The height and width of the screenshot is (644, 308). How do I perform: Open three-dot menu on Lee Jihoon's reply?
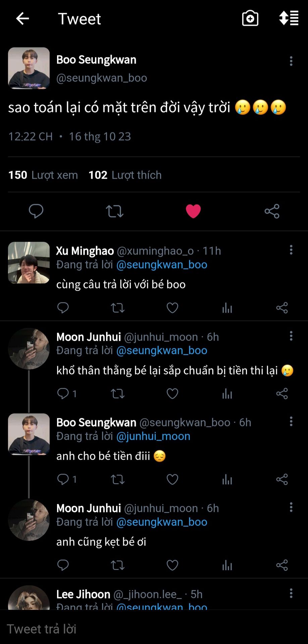(291, 593)
